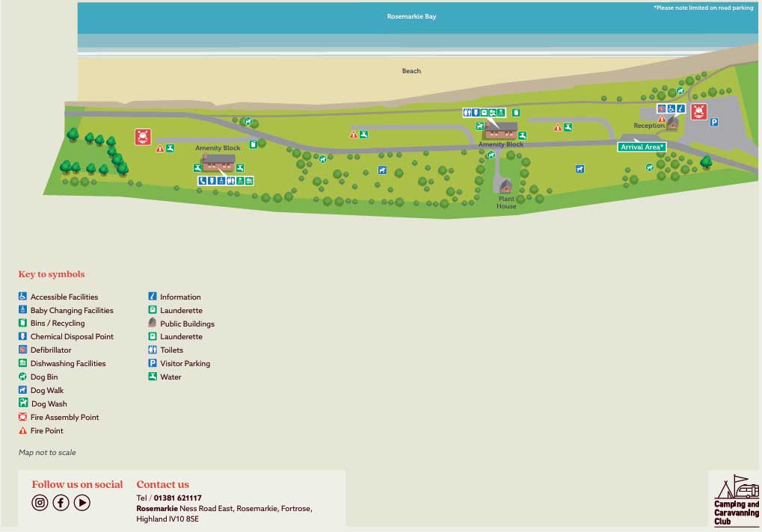Select the Fire Assembly Point icon beside Reception
The image size is (762, 532).
(698, 112)
